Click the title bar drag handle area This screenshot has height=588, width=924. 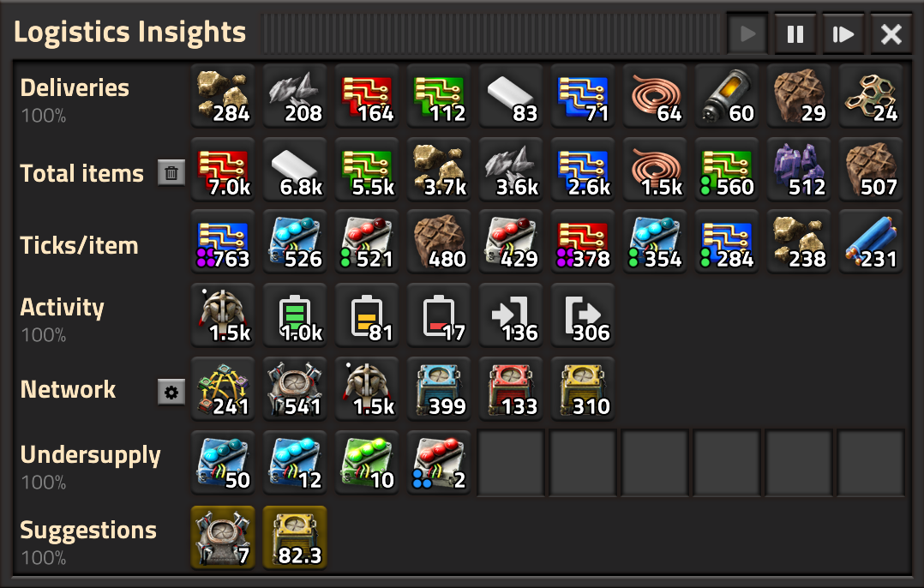point(490,33)
